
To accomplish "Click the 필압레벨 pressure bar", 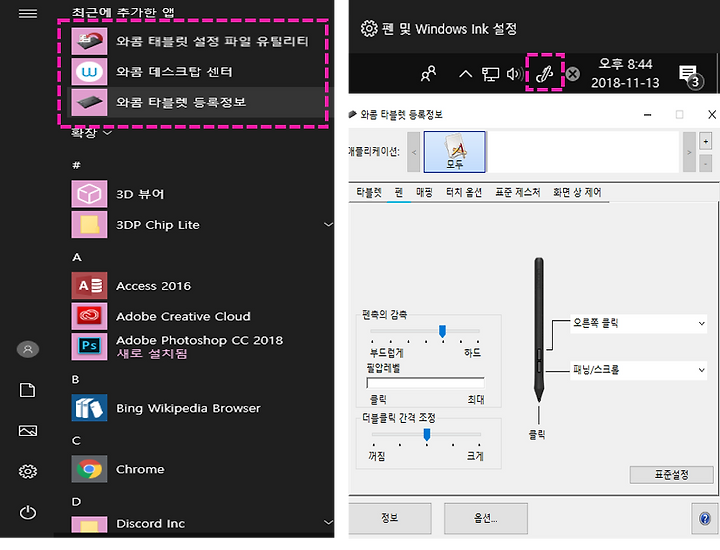I will [425, 383].
